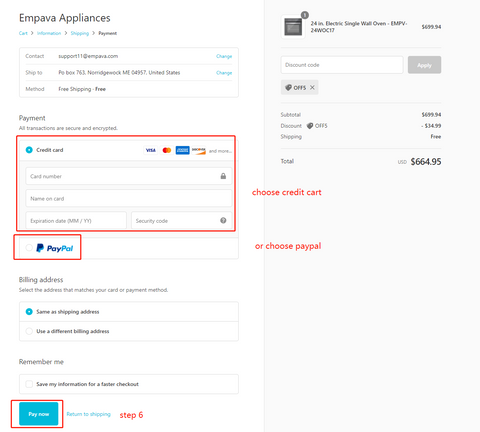Focus the Discount code input field
480x432 pixels.
342,65
